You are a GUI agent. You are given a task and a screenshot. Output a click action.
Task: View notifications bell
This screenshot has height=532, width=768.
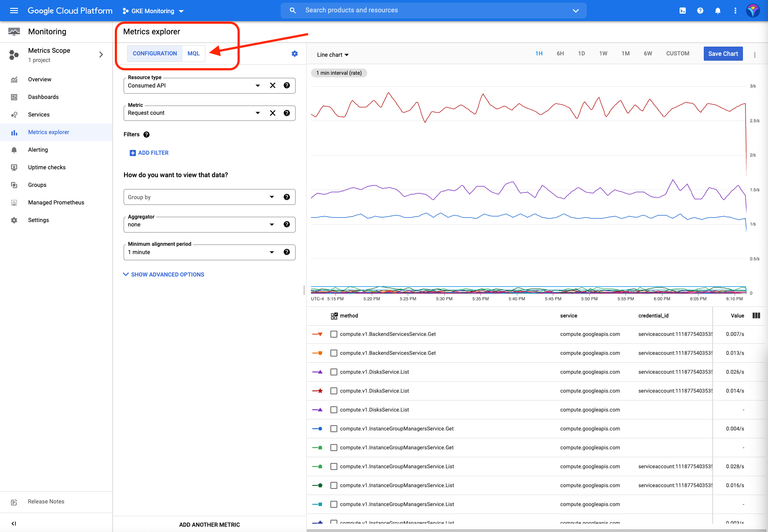point(718,11)
